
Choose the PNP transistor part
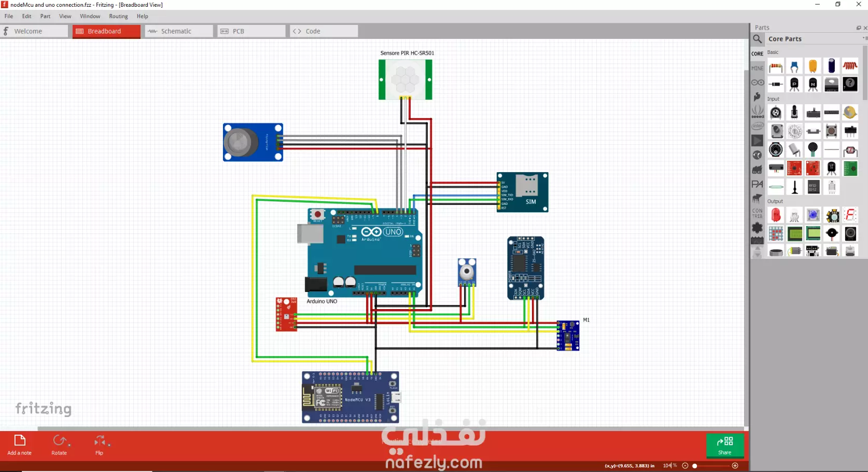[x=794, y=84]
